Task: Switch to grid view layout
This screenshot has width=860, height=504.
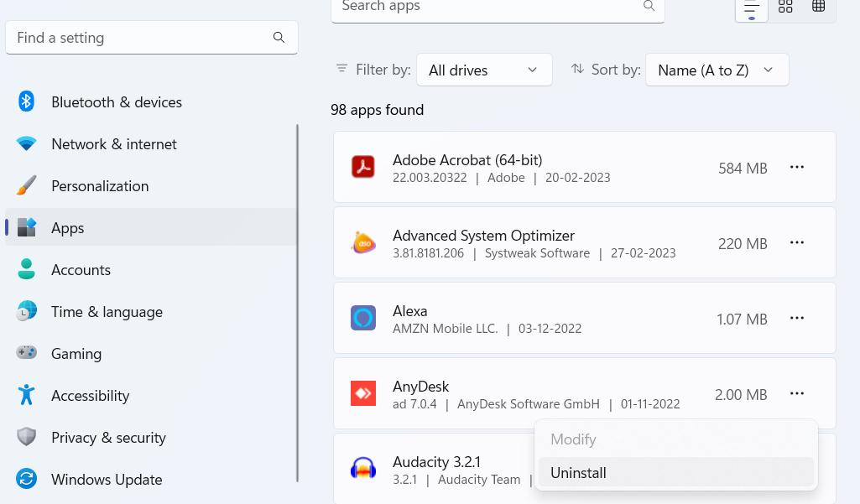Action: tap(785, 7)
